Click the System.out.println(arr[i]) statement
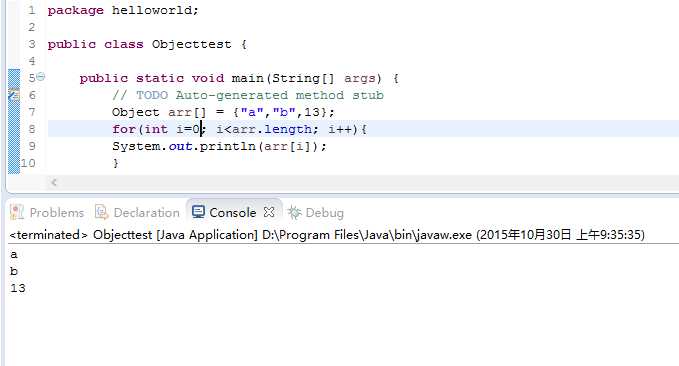The height and width of the screenshot is (366, 679). (x=220, y=146)
